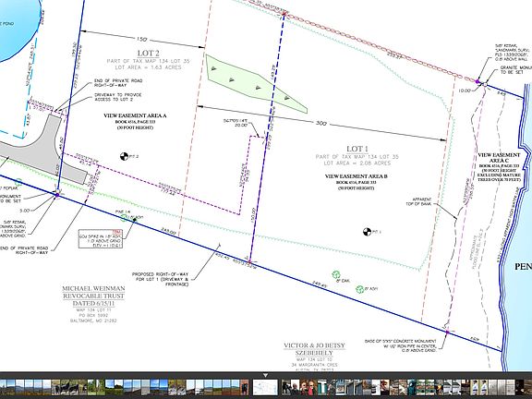Click the 150' dimension label
This screenshot has width=532, height=399.
142,40
